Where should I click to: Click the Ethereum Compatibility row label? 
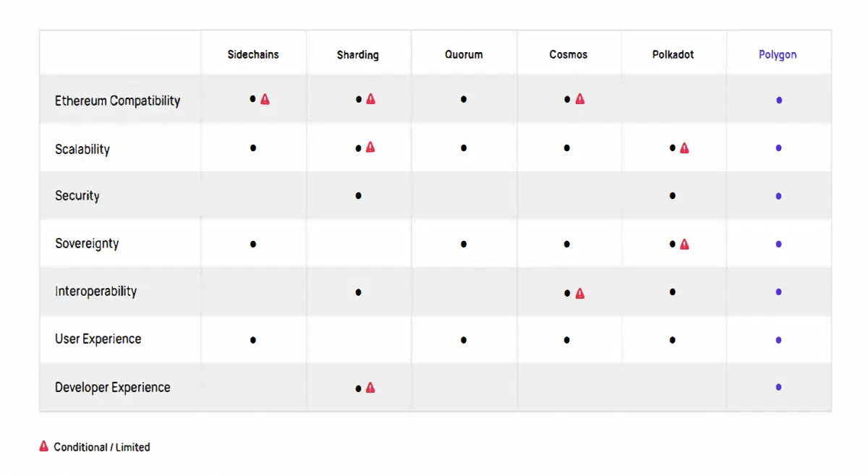click(x=117, y=101)
